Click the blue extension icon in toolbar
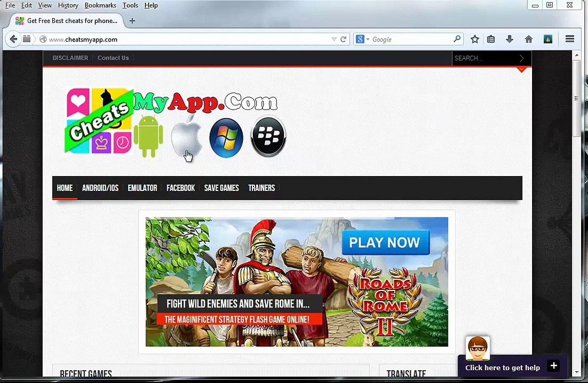The height and width of the screenshot is (383, 588). 548,39
